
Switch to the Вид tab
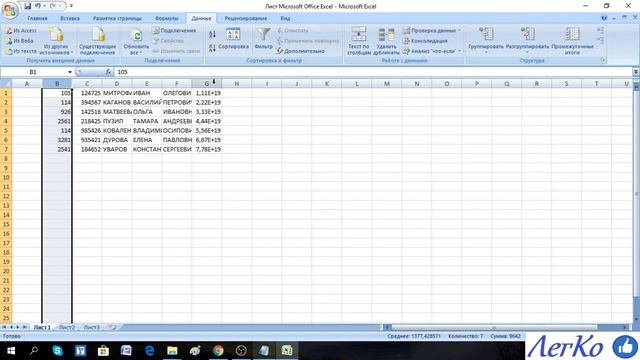285,18
